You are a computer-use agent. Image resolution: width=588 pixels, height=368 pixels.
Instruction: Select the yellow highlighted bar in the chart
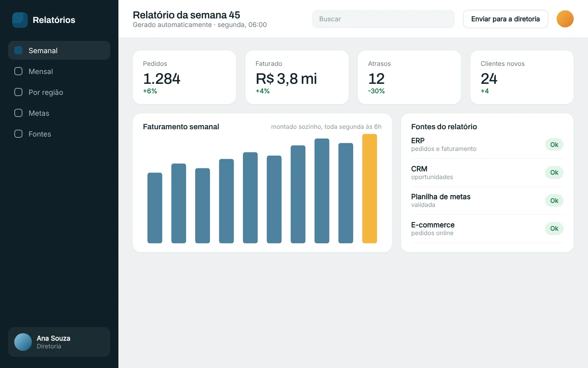[370, 188]
